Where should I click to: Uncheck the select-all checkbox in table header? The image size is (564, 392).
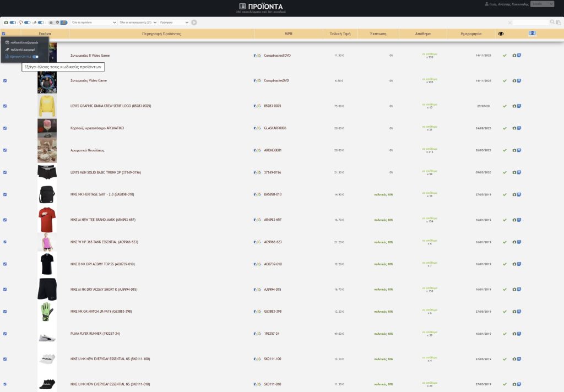click(x=3, y=34)
